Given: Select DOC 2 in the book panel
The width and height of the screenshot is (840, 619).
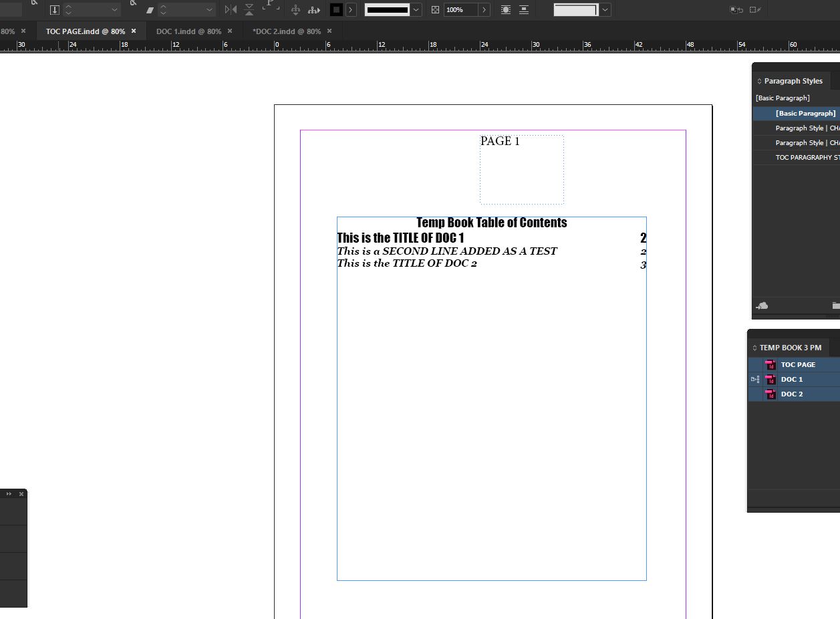Looking at the screenshot, I should pos(794,394).
